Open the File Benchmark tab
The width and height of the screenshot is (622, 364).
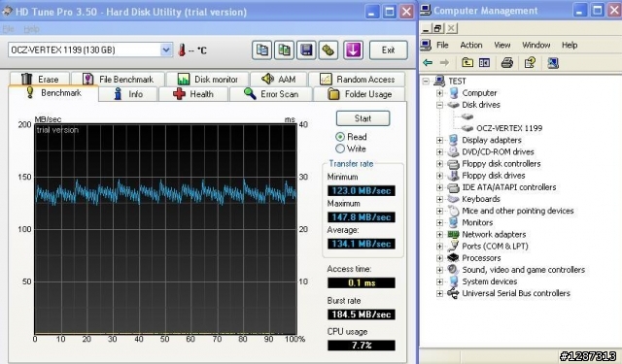point(118,80)
